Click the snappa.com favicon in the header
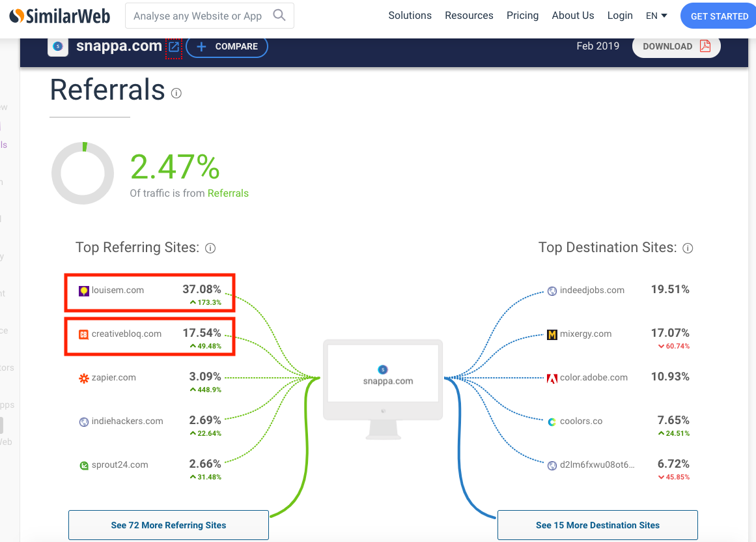 (x=58, y=46)
